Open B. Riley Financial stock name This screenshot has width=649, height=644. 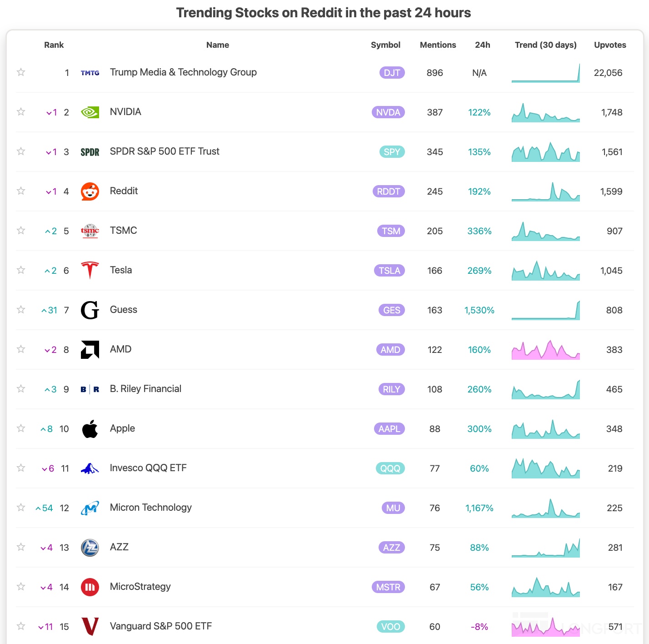pyautogui.click(x=145, y=389)
